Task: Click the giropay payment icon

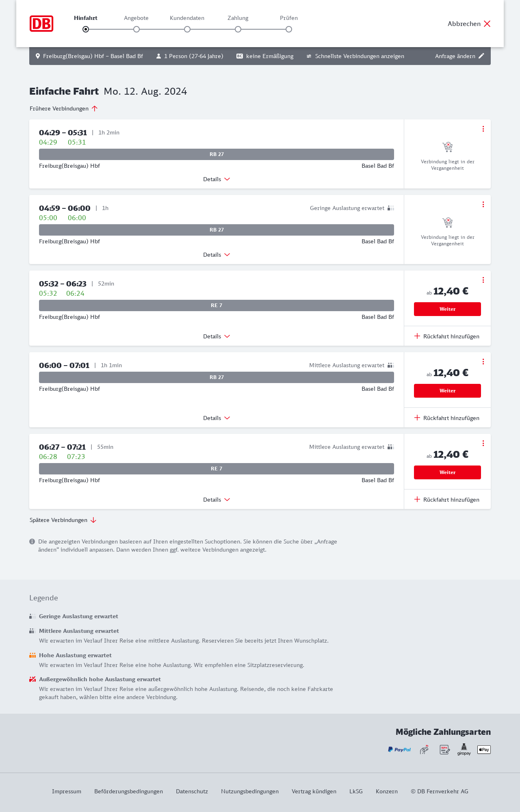Action: [464, 749]
